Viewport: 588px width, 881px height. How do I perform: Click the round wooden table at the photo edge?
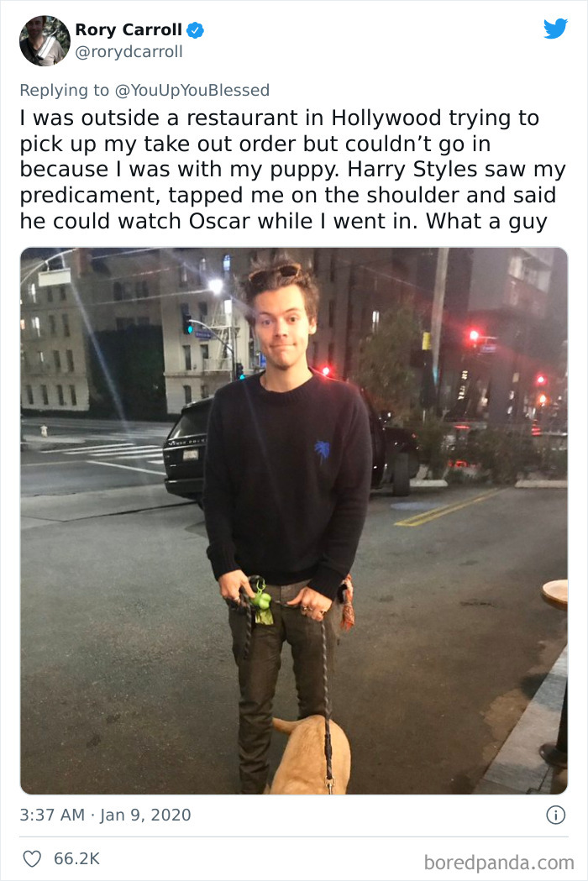(x=555, y=595)
